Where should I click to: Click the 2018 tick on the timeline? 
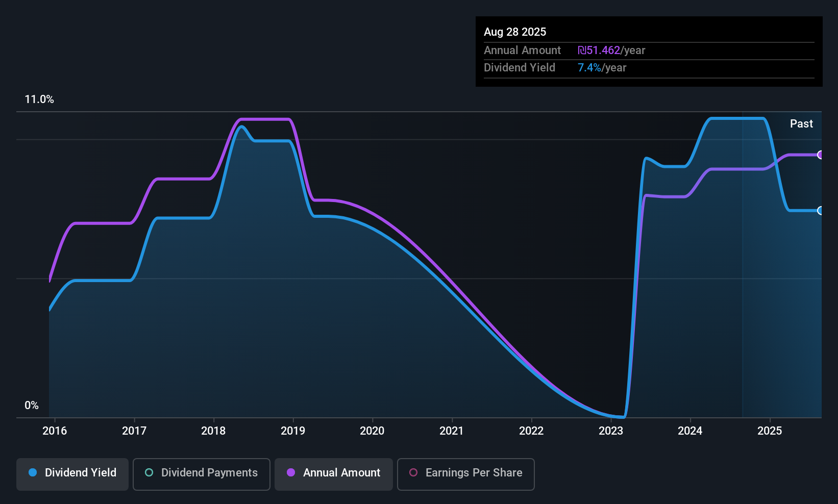point(213,431)
